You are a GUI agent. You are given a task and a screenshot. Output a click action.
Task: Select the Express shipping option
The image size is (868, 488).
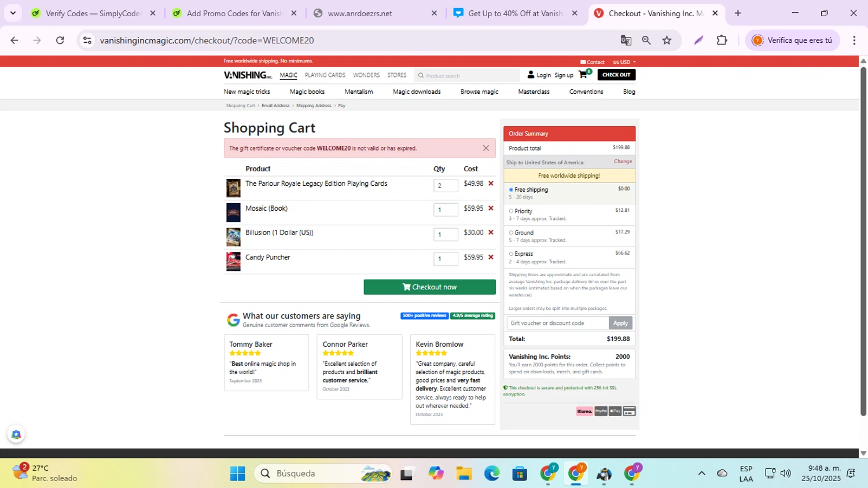pos(511,254)
